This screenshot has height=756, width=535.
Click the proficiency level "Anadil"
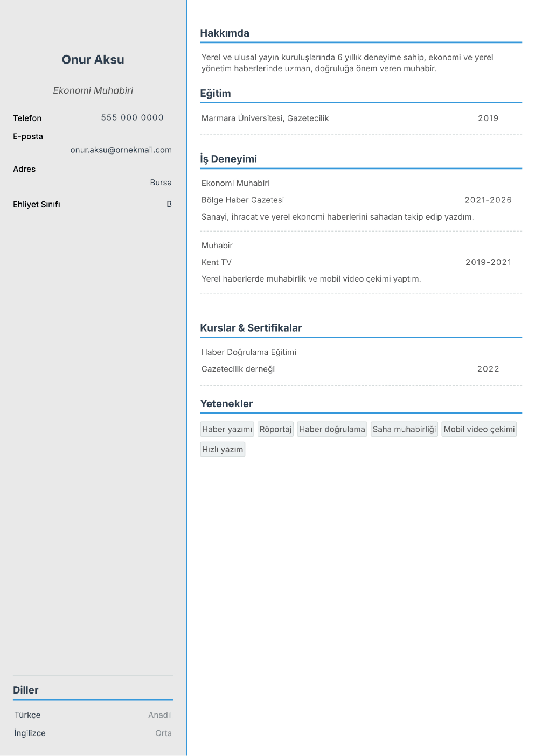point(160,715)
